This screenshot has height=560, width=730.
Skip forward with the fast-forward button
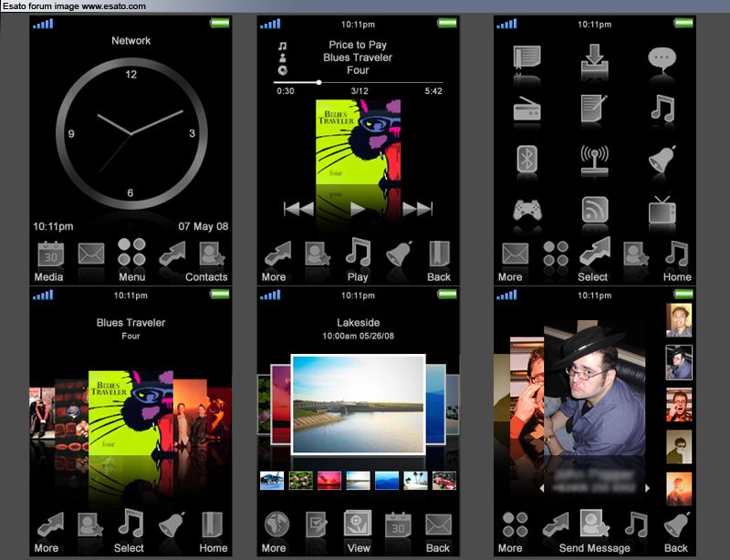[417, 209]
